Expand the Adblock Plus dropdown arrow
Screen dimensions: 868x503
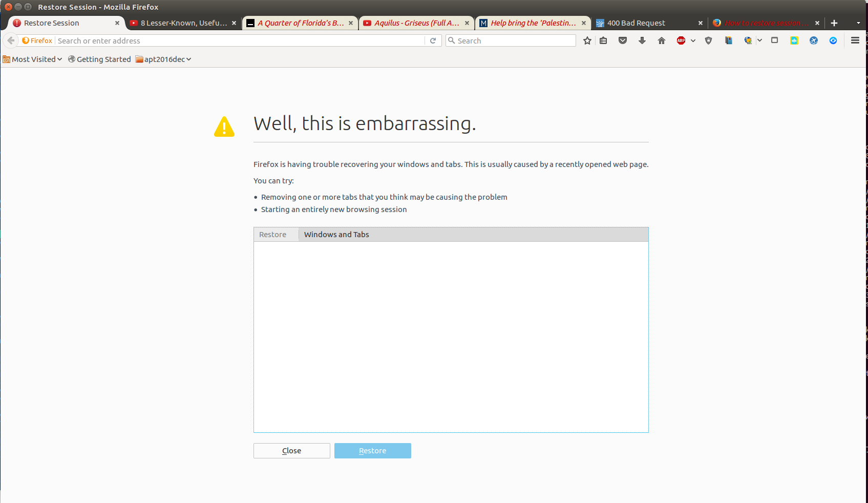(x=693, y=40)
